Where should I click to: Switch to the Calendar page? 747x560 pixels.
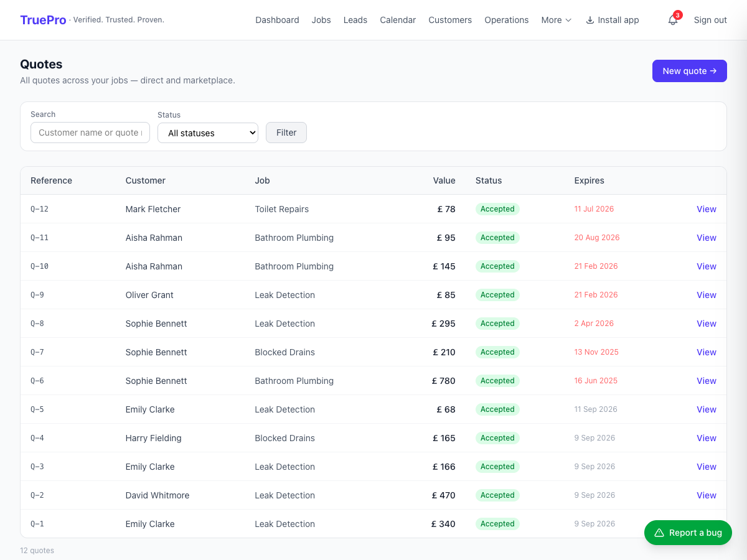pyautogui.click(x=398, y=20)
